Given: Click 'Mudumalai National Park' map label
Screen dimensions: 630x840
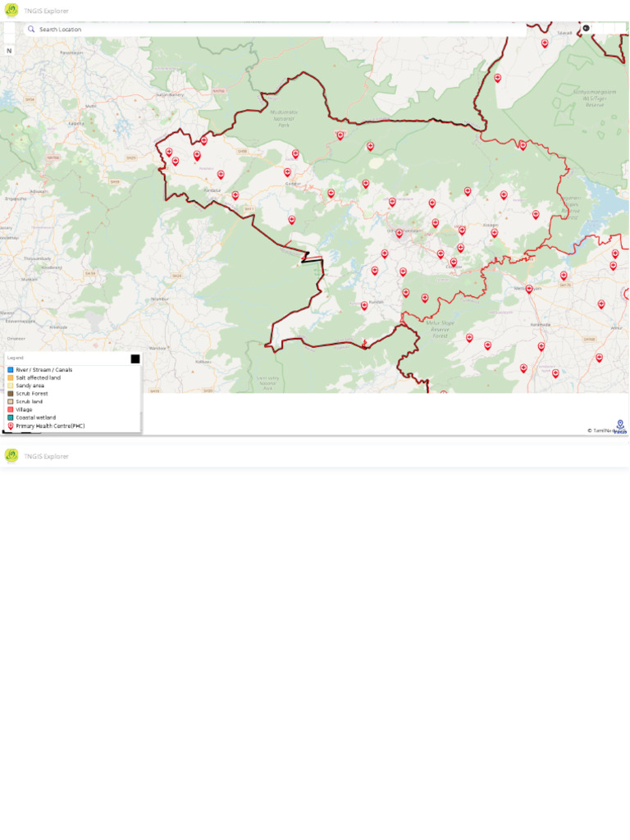Looking at the screenshot, I should click(x=284, y=118).
